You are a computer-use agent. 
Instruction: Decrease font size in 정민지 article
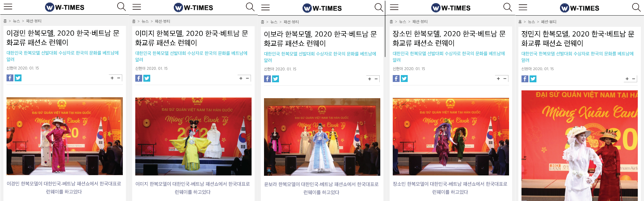point(634,79)
